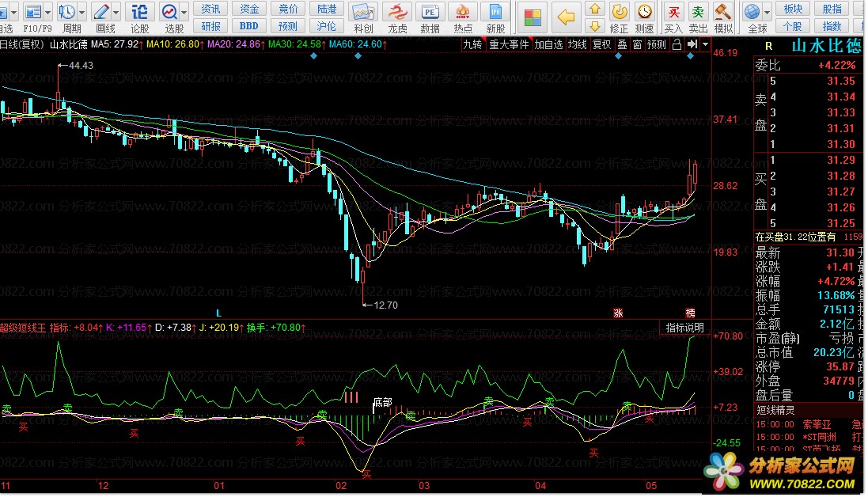Open the 科创 board icon

(x=363, y=12)
